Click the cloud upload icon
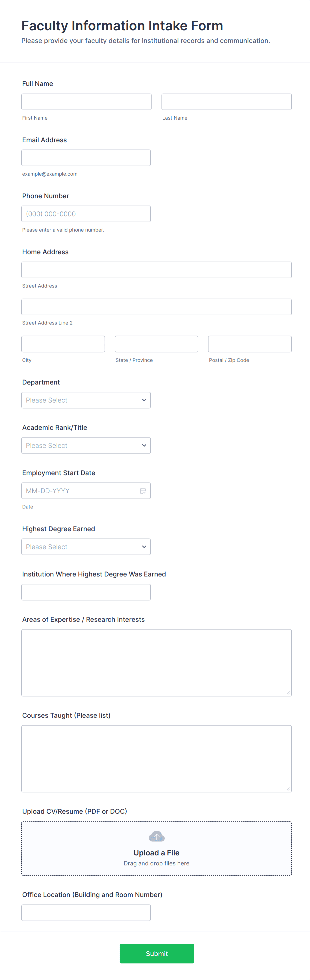Screen dimensions: 310x980 click(156, 836)
